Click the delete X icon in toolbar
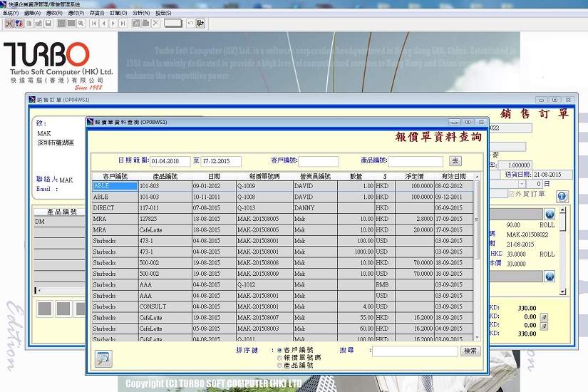The image size is (588, 392). pos(155,23)
